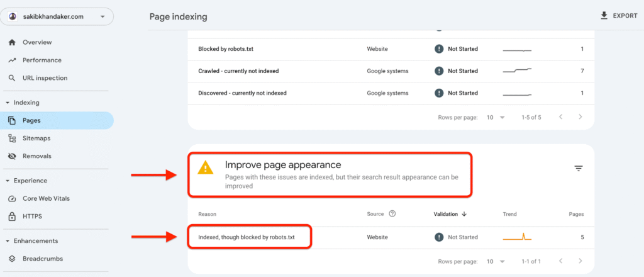
Task: Click the Export download icon
Action: (x=604, y=16)
